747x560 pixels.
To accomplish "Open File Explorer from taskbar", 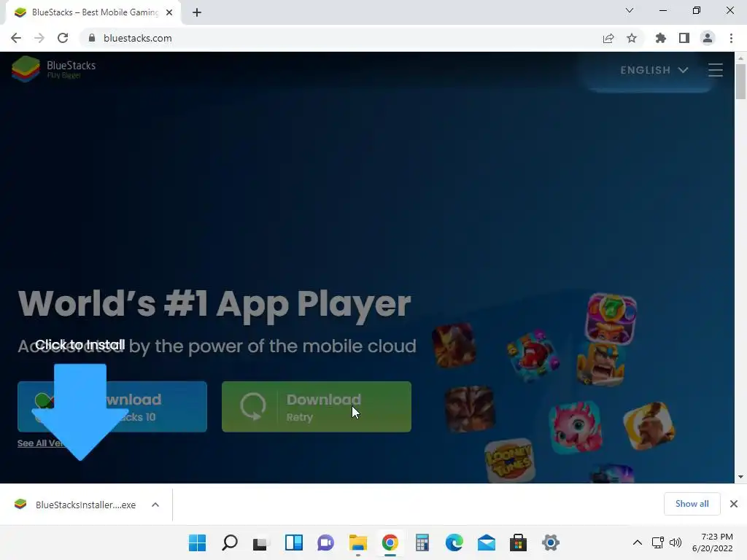I will pos(357,542).
